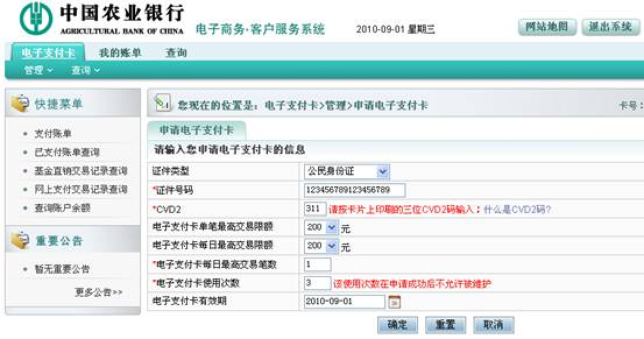This screenshot has height=339, width=644.
Task: Open 基金直销交易记录查询 link
Action: pyautogui.click(x=81, y=171)
